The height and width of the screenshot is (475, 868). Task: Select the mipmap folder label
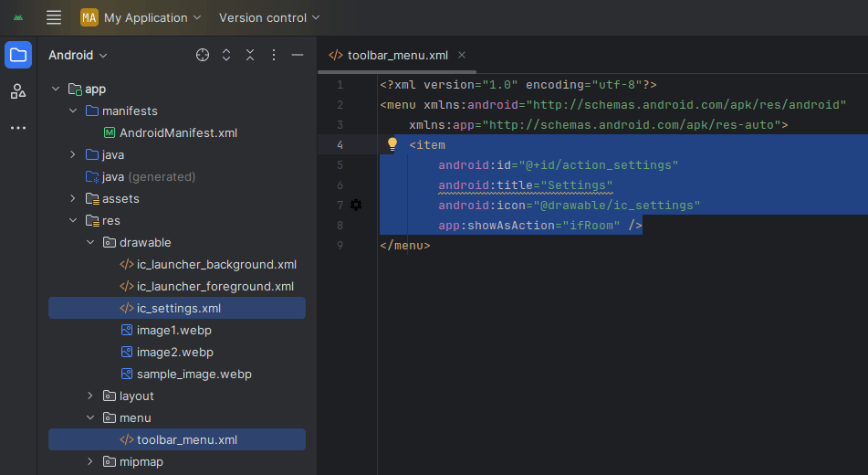141,461
